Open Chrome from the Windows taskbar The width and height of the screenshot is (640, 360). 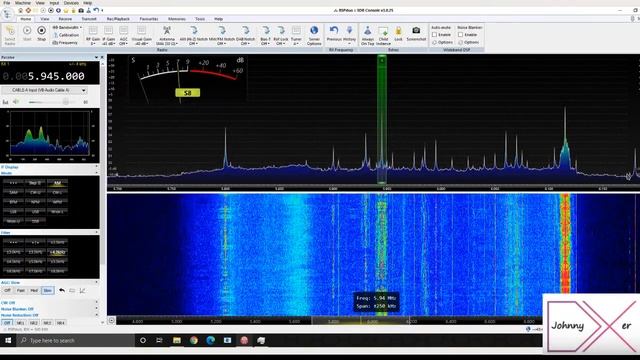tap(193, 340)
